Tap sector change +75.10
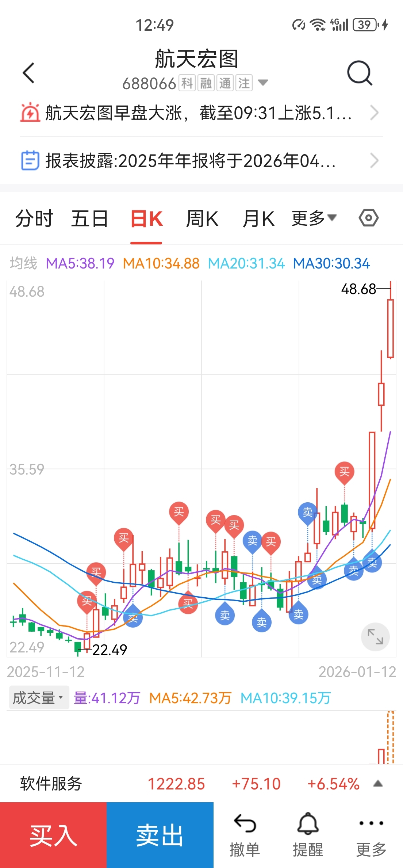 tap(256, 784)
